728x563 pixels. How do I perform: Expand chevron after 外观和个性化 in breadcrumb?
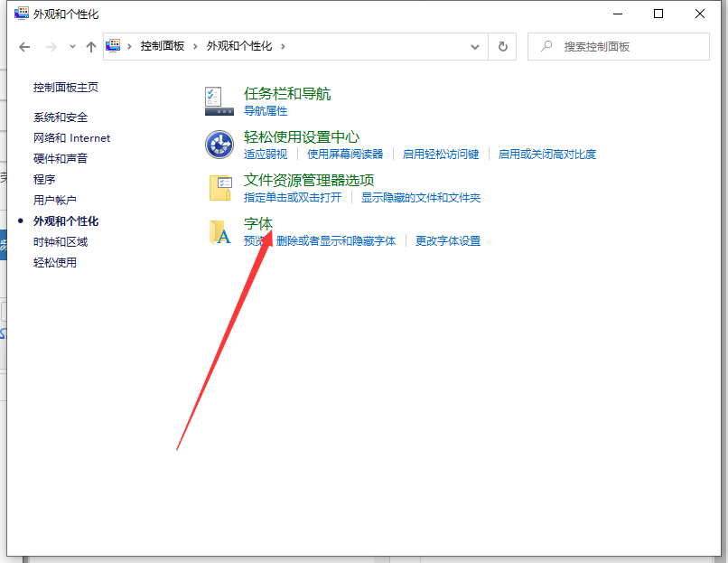pyautogui.click(x=283, y=46)
